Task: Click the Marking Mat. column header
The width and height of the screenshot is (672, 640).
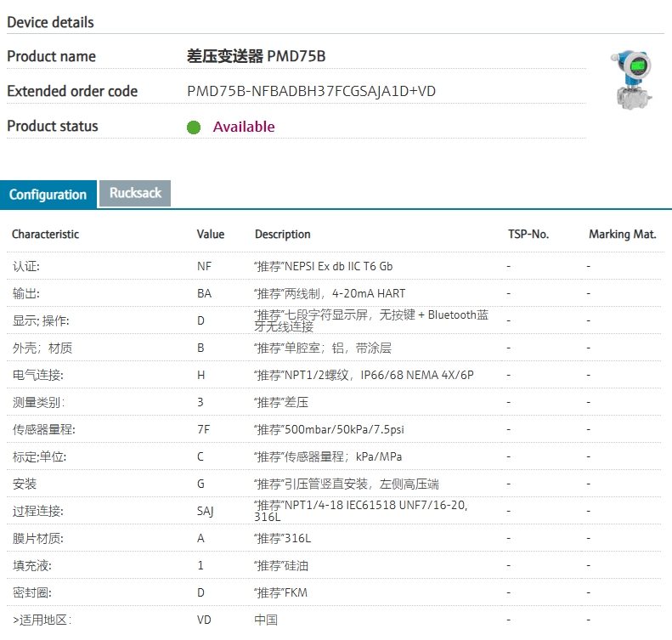Action: [622, 234]
